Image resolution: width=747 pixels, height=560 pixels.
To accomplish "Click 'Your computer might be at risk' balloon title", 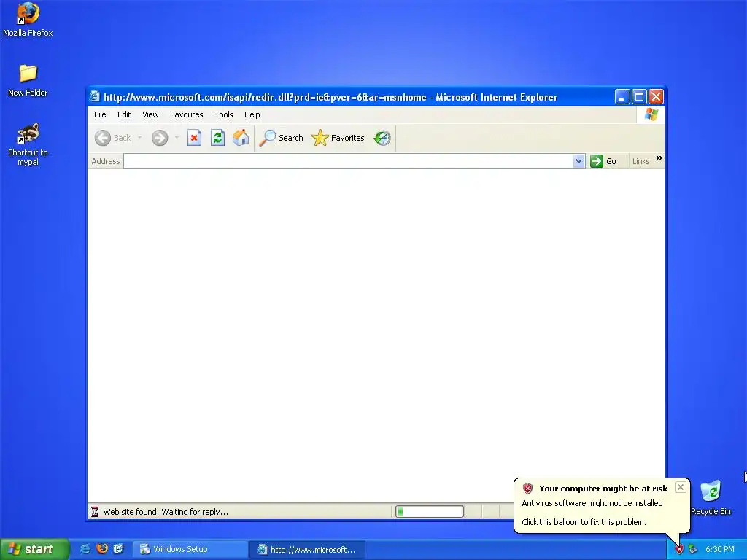I will pos(603,489).
